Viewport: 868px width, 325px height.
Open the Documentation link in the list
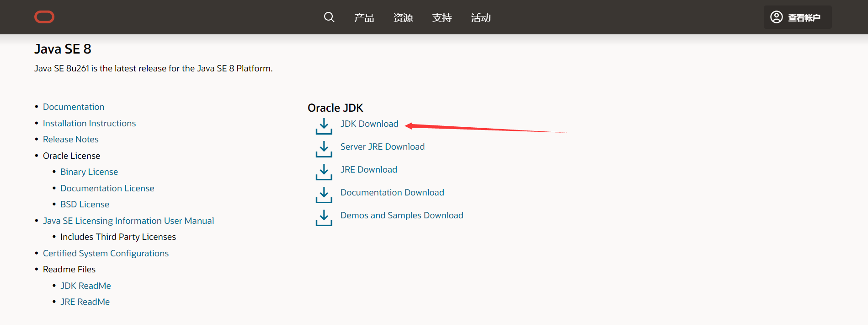click(74, 107)
